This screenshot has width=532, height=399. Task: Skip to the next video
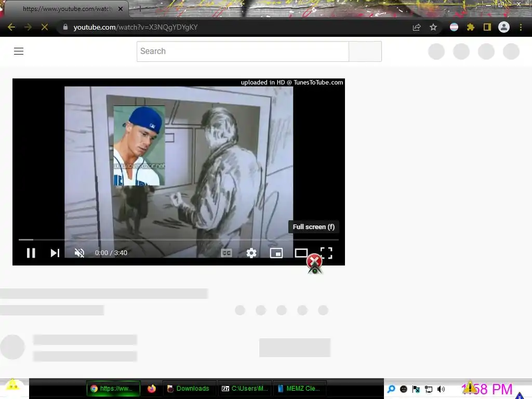pos(55,253)
